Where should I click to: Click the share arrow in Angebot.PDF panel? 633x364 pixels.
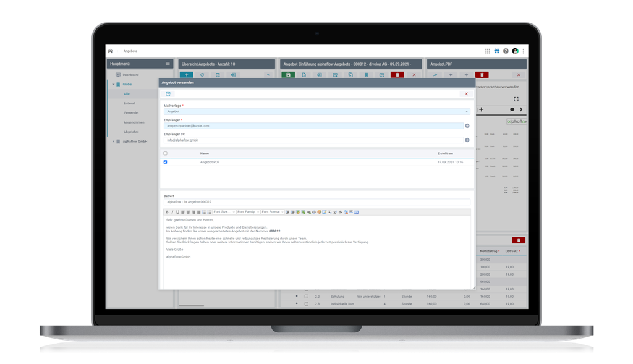(x=435, y=75)
